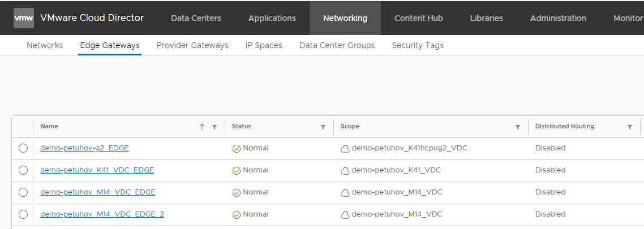Click the cloud icon beside demo-petuhov_K41_VDC scope
This screenshot has width=644, height=229.
point(345,171)
